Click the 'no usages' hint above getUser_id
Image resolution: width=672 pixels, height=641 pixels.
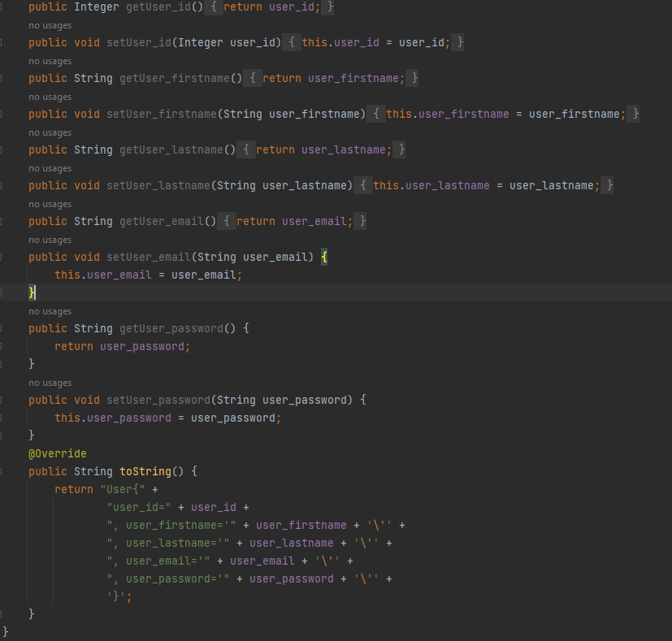(x=50, y=25)
